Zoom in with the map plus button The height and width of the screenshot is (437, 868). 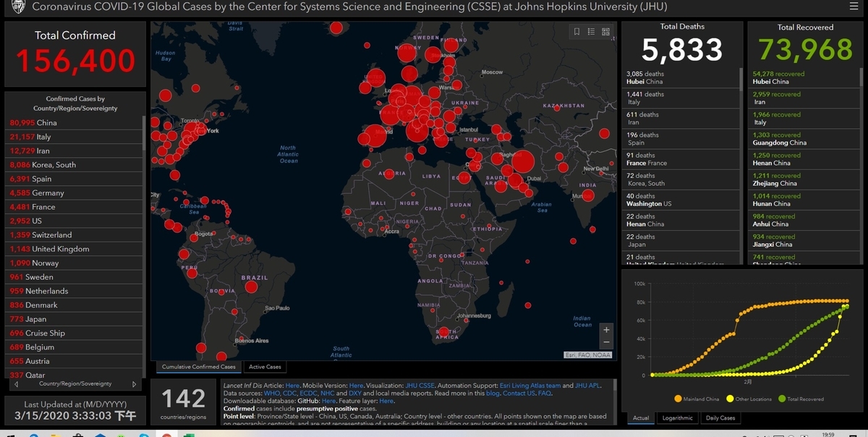[606, 329]
